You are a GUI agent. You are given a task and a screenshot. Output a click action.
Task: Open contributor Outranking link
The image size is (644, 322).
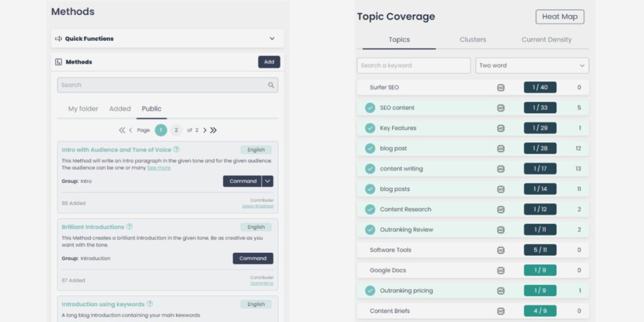[x=262, y=284]
